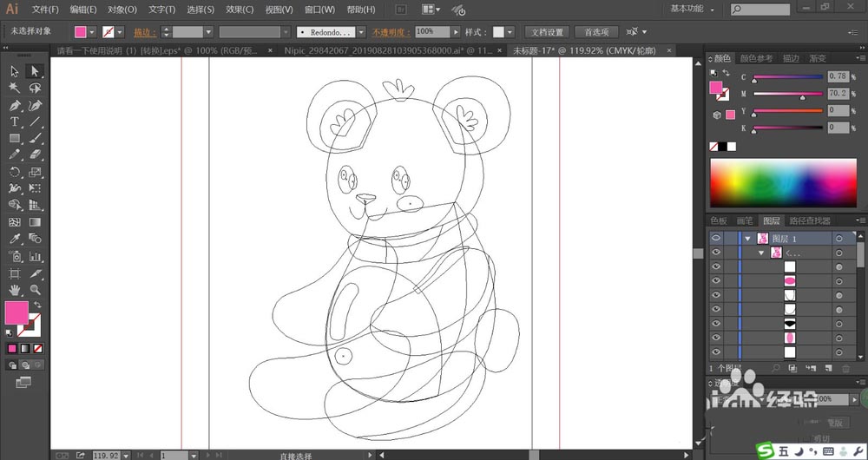The width and height of the screenshot is (868, 460).
Task: Select the Eraser tool
Action: [35, 155]
